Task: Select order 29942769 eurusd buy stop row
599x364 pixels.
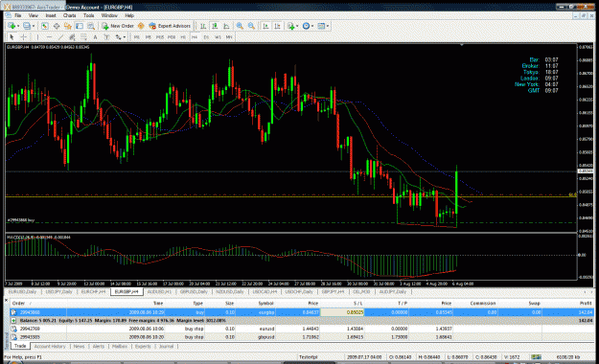Action: coord(302,329)
